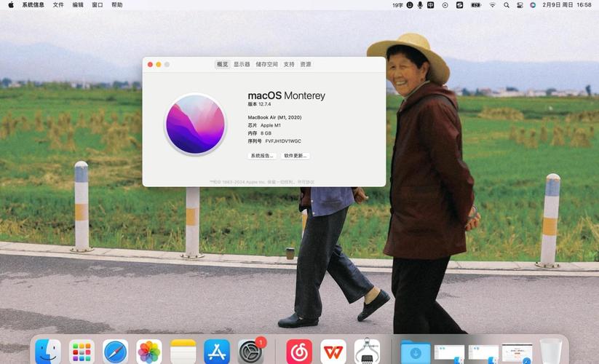Open Spotlight search in menu bar
Image resolution: width=599 pixels, height=364 pixels.
(x=508, y=5)
